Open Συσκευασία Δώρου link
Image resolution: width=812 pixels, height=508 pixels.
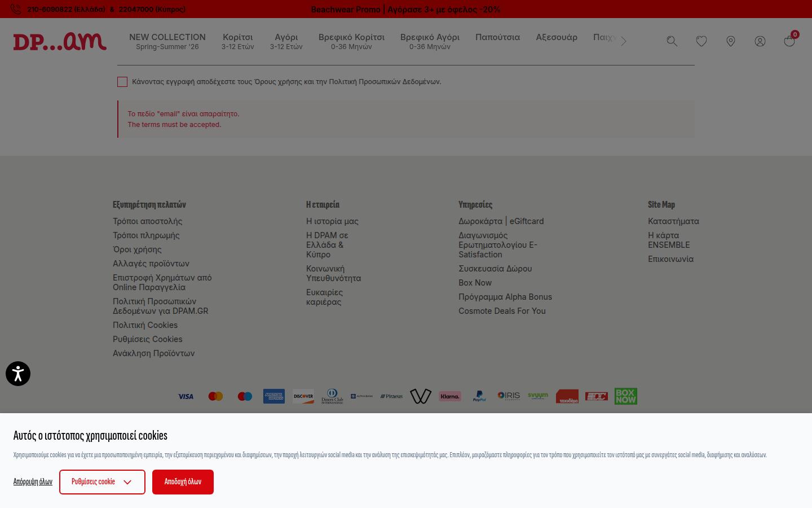(495, 269)
